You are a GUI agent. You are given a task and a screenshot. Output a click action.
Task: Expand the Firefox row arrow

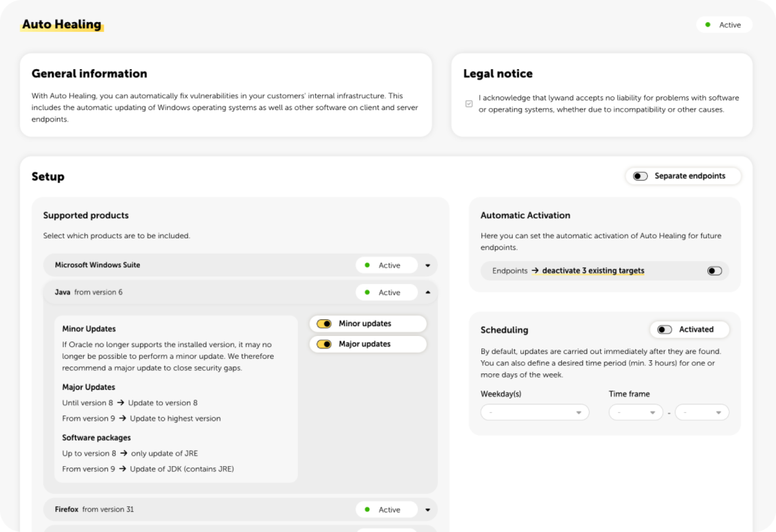pos(427,510)
